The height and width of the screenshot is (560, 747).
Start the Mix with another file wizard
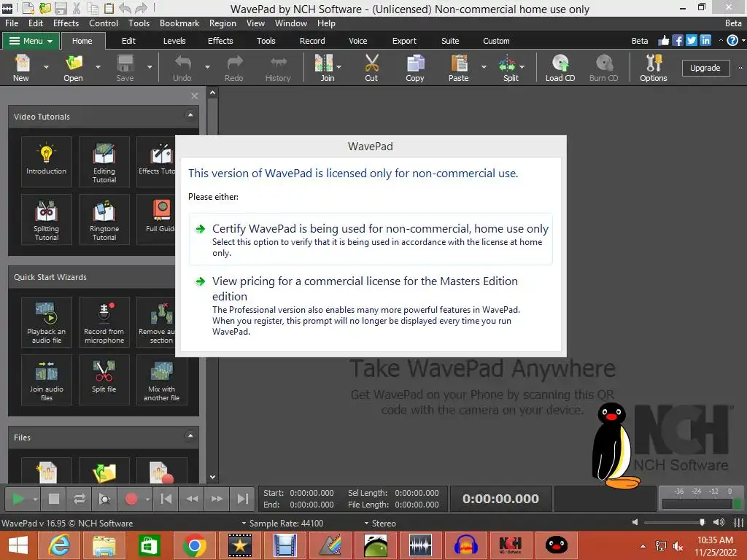[161, 379]
